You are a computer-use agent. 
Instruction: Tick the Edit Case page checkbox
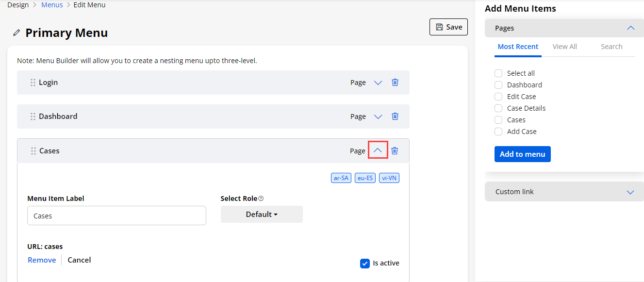point(498,97)
